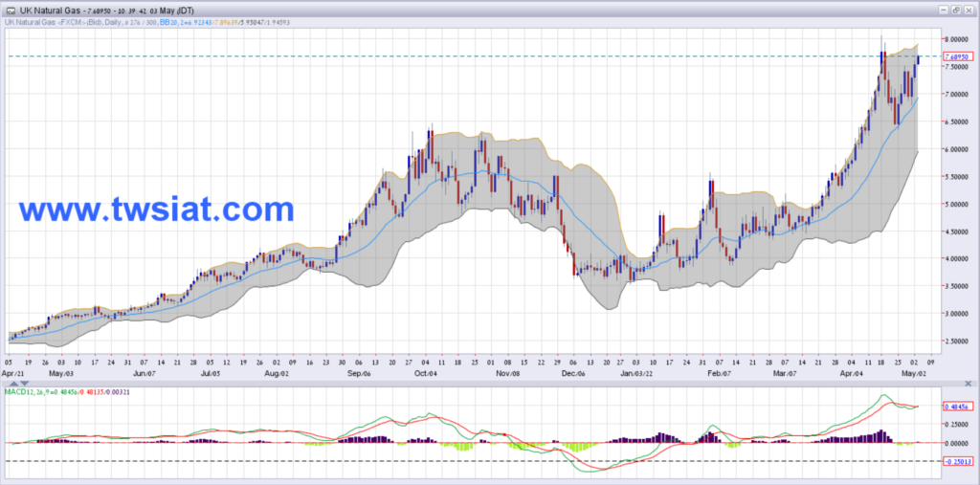Click the chart window icon beside UK Natural Gas title
Screen dimensions: 980x485
[11, 11]
